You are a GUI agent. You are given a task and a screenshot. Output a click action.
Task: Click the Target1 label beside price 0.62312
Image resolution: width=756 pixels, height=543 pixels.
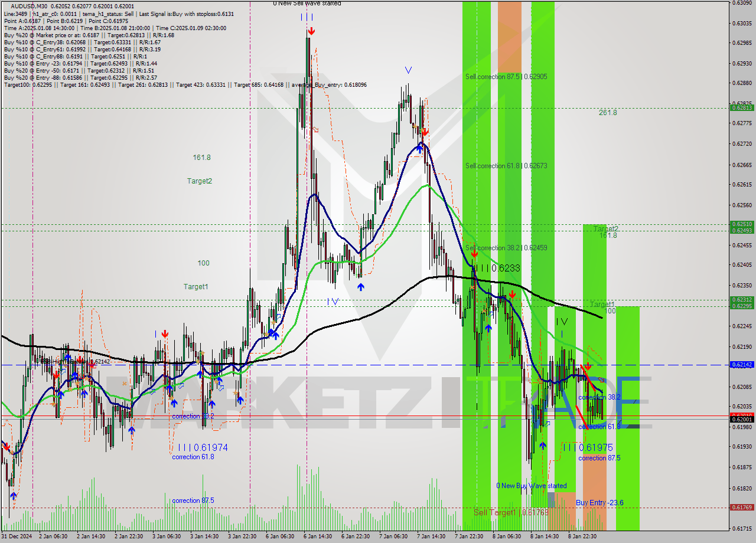[602, 305]
